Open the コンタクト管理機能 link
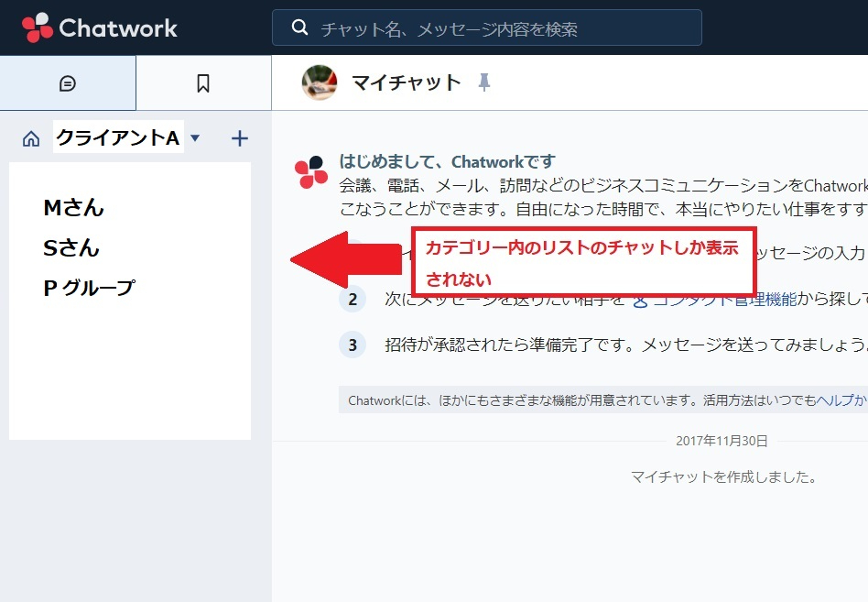Screen dimensions: 868x602 click(x=715, y=300)
